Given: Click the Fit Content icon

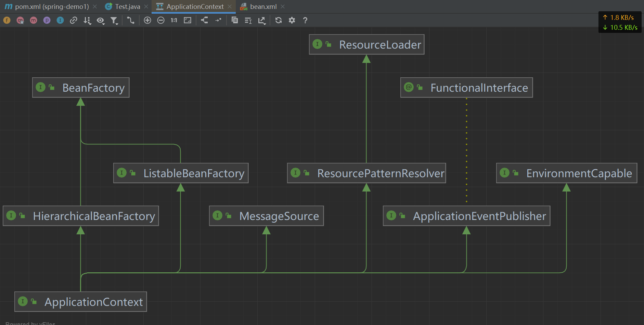Looking at the screenshot, I should pos(188,21).
